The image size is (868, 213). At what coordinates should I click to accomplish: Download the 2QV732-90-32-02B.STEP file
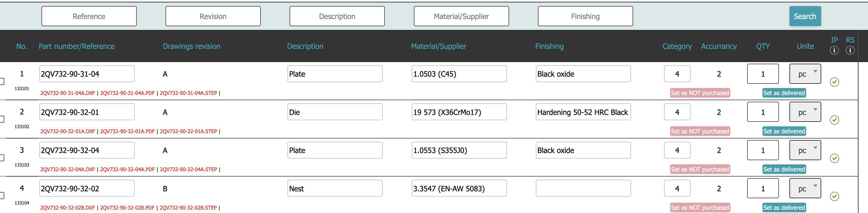pyautogui.click(x=188, y=208)
